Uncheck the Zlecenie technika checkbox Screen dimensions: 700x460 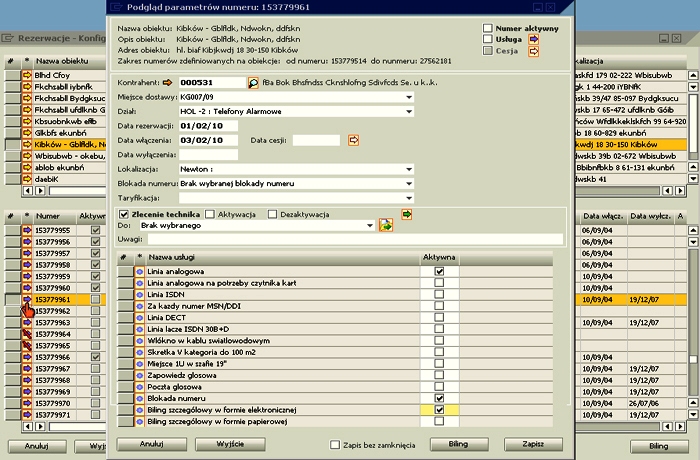pos(124,214)
